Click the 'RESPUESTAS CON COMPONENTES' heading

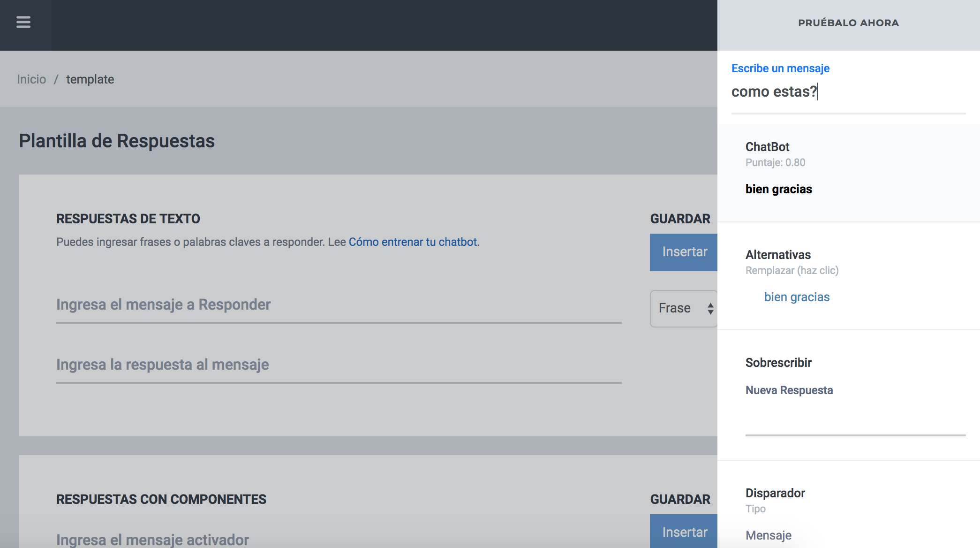click(161, 499)
